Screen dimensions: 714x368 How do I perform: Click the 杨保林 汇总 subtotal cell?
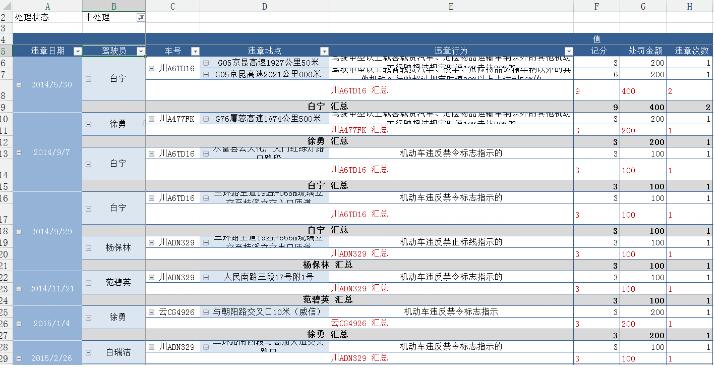click(328, 265)
